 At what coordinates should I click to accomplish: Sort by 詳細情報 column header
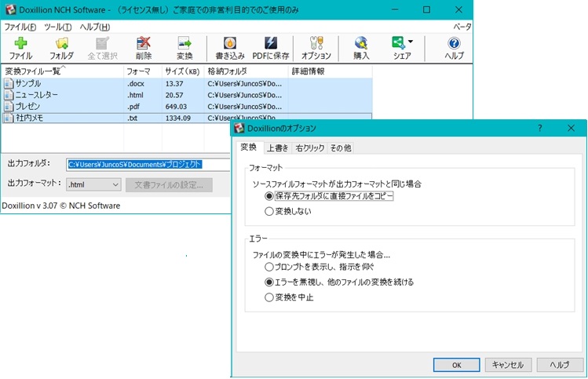[x=330, y=71]
